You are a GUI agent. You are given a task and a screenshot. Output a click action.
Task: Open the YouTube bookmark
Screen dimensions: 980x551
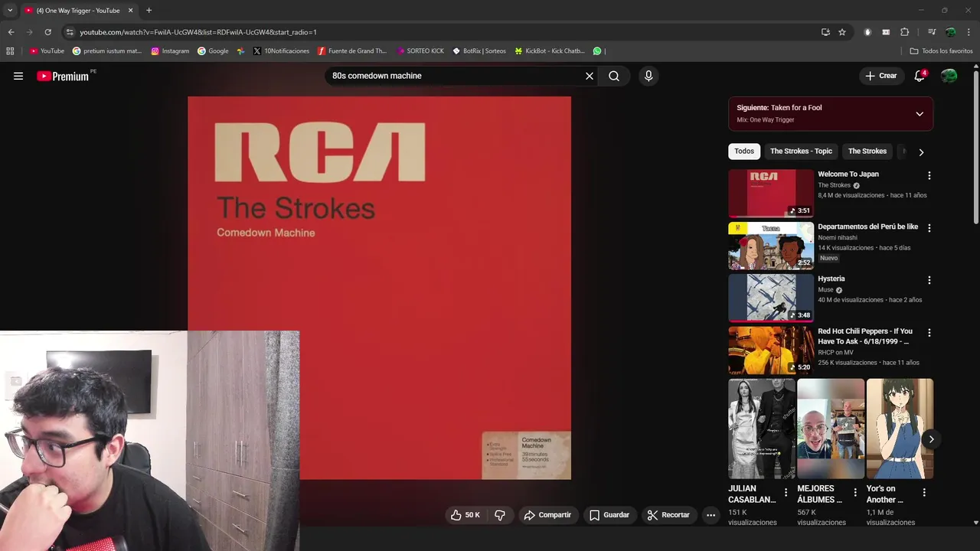[47, 51]
